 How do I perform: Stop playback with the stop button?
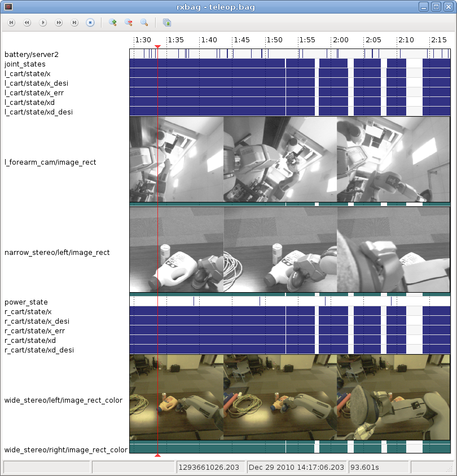(90, 23)
